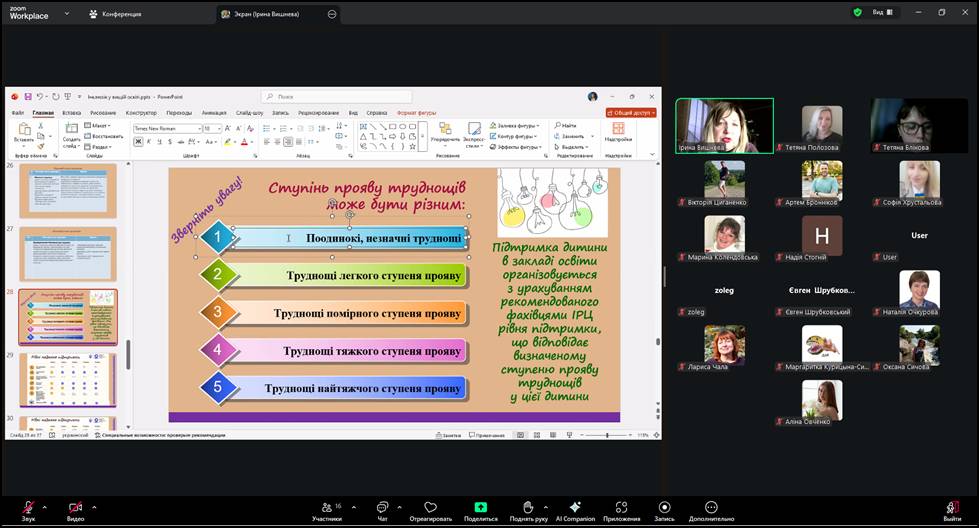Open the Чат chat panel
Screen dimensions: 979x528
(382, 507)
